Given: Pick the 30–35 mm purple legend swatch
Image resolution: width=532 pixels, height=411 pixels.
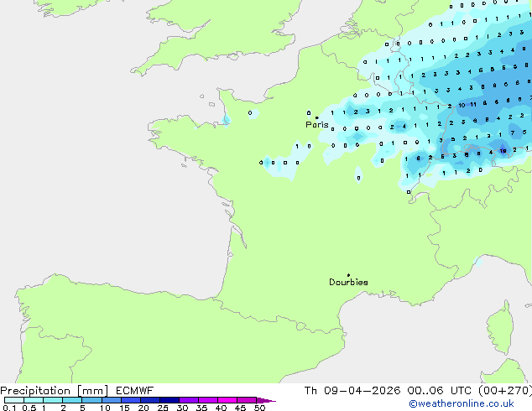Looking at the screenshot, I should (x=188, y=400).
